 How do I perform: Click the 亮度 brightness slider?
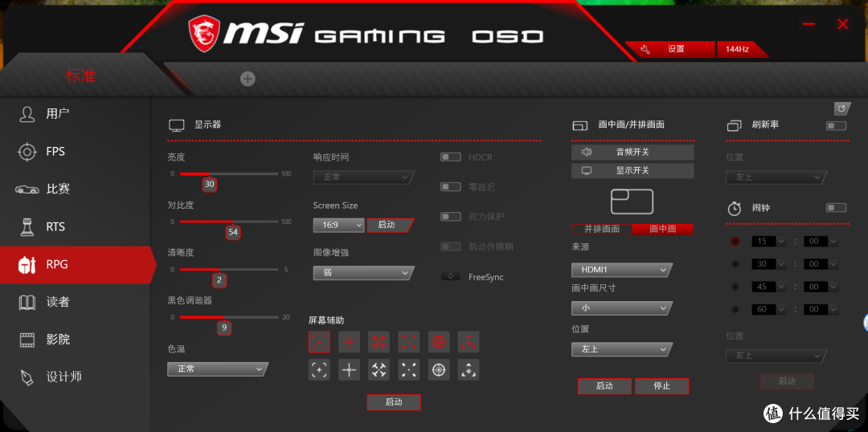click(x=229, y=173)
